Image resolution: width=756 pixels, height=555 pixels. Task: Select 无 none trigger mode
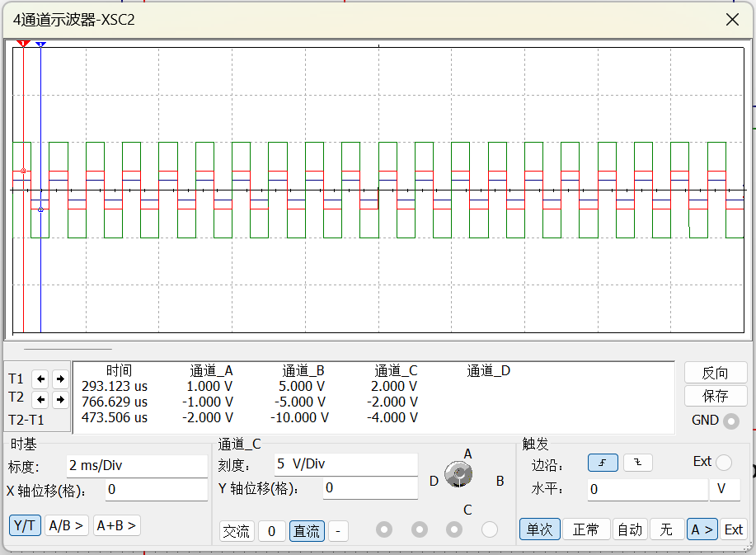coord(667,529)
